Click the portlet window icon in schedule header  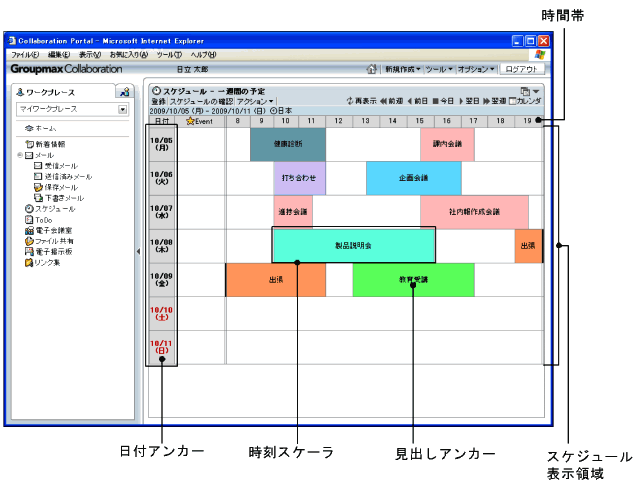(x=525, y=91)
